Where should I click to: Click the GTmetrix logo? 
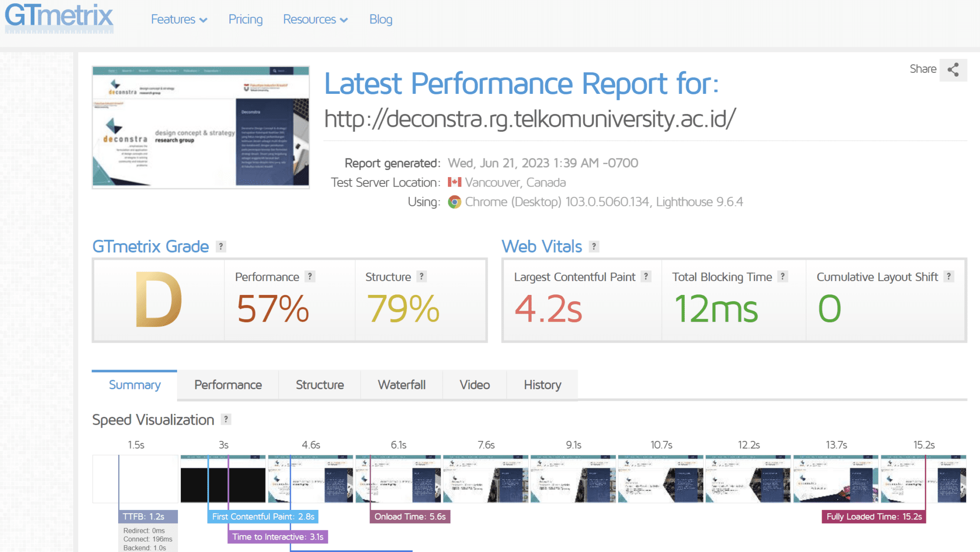(x=59, y=18)
